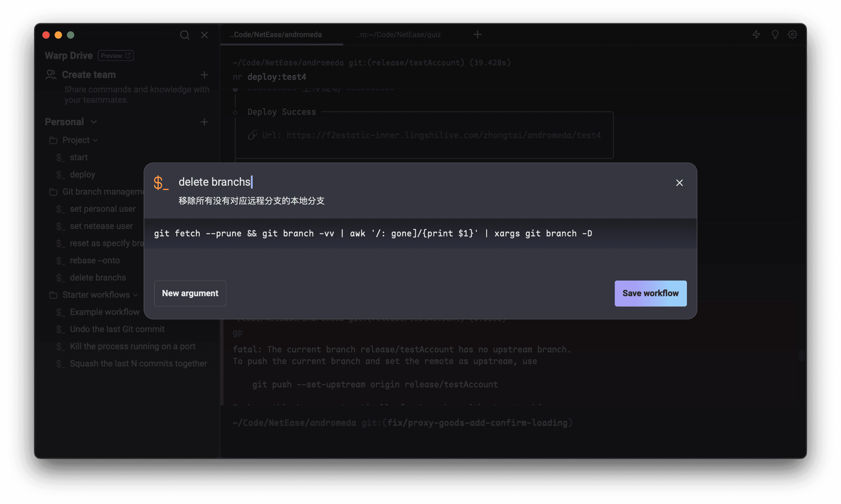Switch to the ~/Code/NetEase/quiz tab
841x504 pixels.
coord(399,35)
